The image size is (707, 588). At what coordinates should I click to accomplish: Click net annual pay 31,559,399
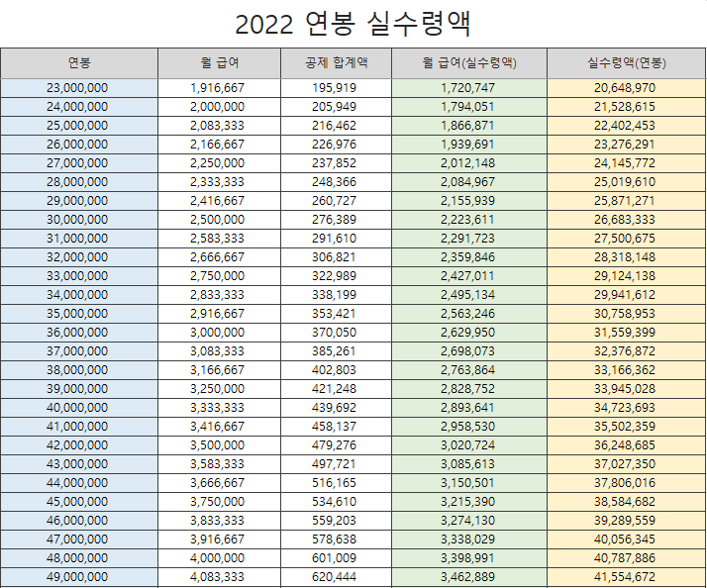click(625, 333)
